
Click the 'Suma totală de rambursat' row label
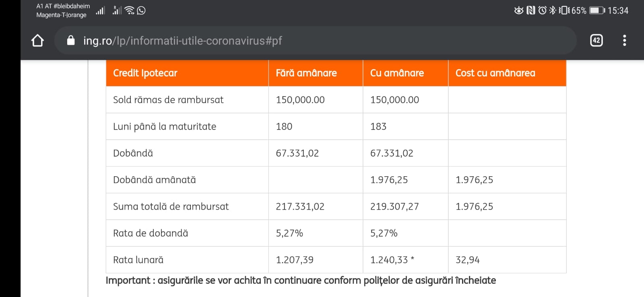[x=171, y=207]
